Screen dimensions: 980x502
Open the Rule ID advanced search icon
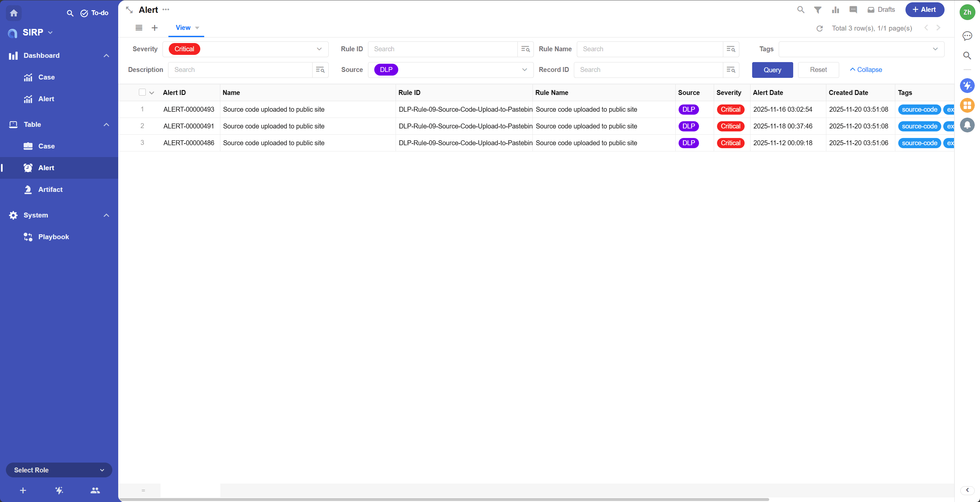525,49
